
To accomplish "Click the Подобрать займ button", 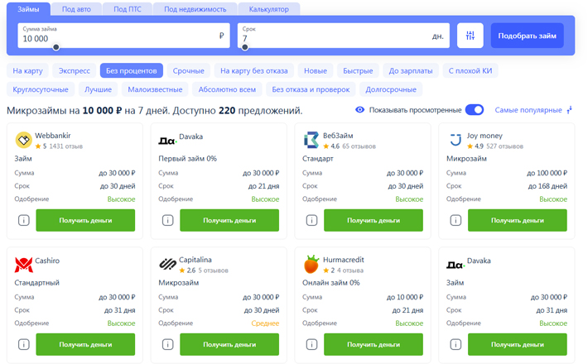I will tap(527, 36).
